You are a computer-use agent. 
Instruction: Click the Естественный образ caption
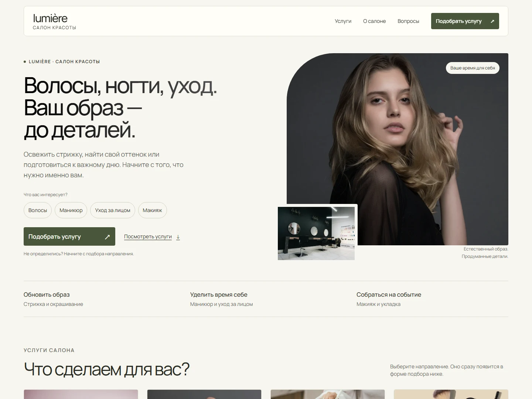pyautogui.click(x=486, y=249)
